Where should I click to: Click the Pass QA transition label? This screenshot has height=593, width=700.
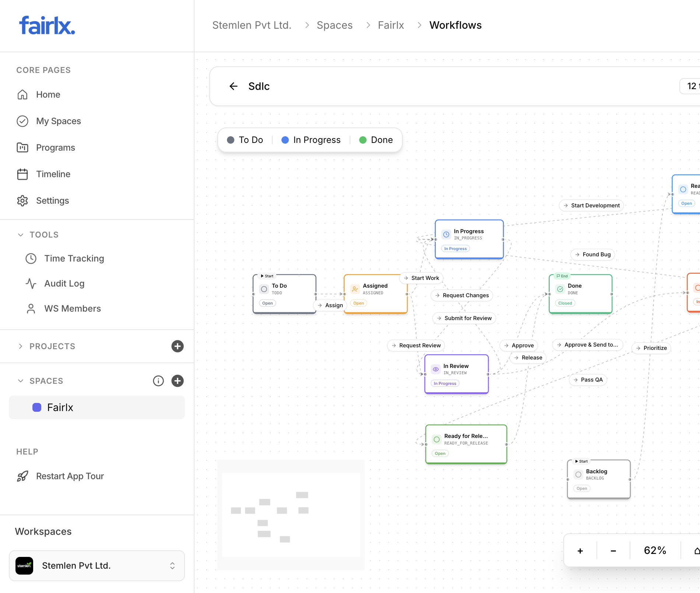pos(588,380)
